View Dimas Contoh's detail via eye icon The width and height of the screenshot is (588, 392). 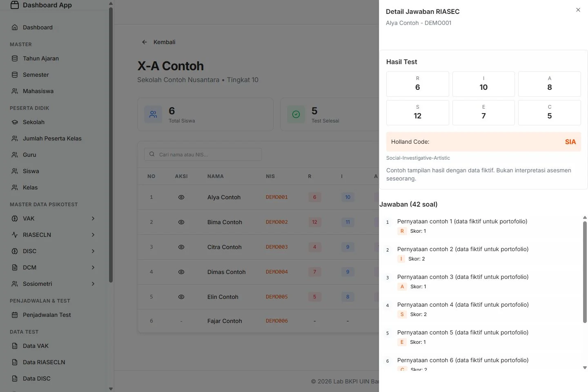[181, 272]
